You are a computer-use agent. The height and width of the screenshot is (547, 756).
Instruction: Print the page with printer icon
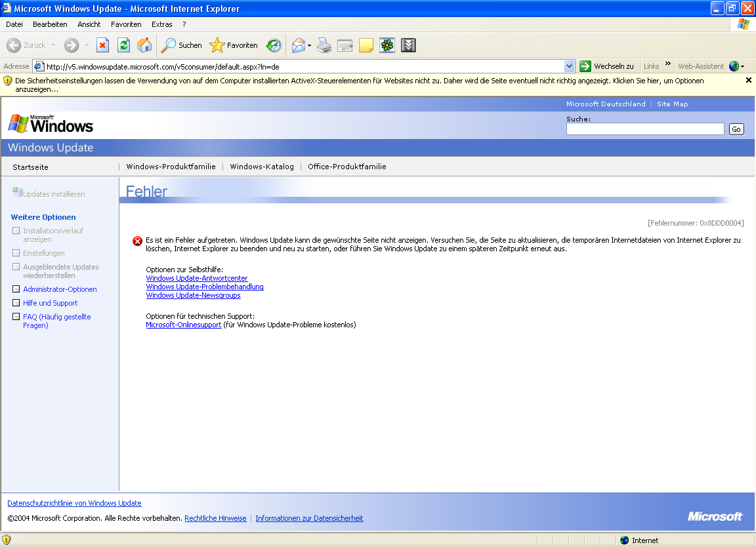324,45
